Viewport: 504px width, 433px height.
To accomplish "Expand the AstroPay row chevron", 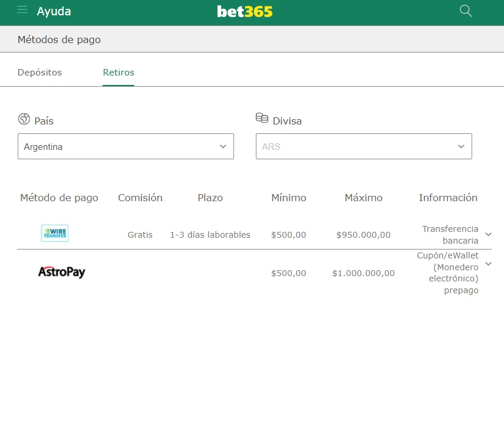I will click(488, 264).
